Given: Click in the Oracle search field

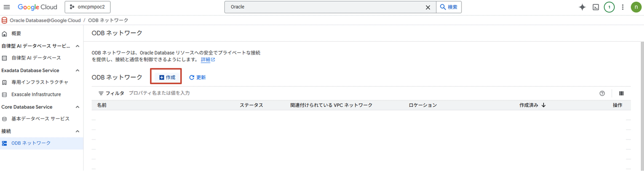Looking at the screenshot, I should pos(325,7).
